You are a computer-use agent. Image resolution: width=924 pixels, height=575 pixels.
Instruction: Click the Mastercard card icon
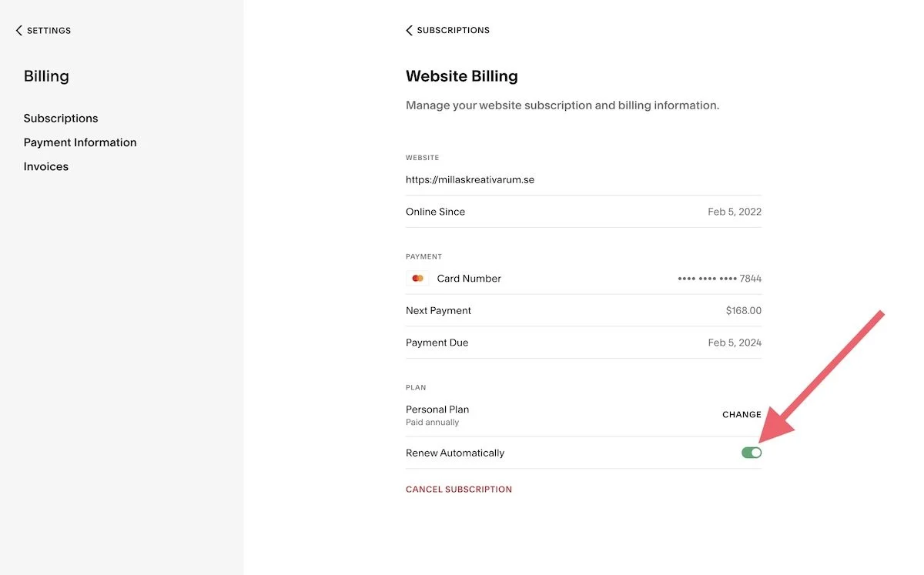[417, 278]
